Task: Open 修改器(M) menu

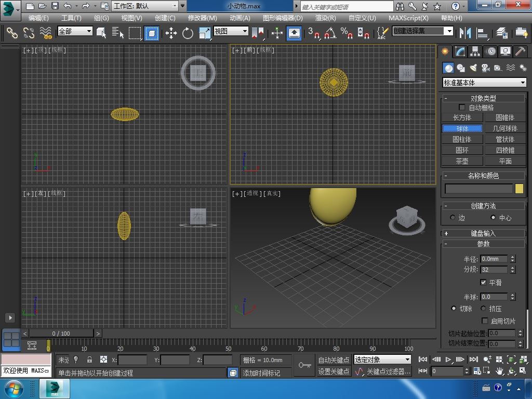Action: (x=202, y=18)
